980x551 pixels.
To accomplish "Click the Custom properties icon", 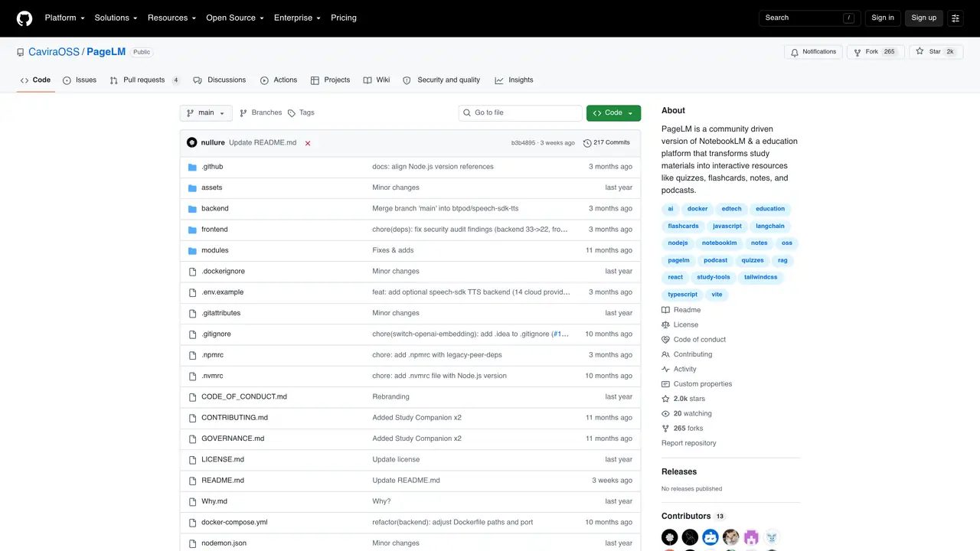I will click(x=666, y=384).
